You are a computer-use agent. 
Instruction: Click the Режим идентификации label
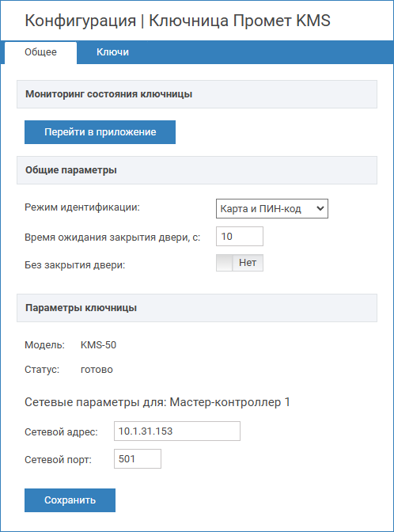pos(82,207)
